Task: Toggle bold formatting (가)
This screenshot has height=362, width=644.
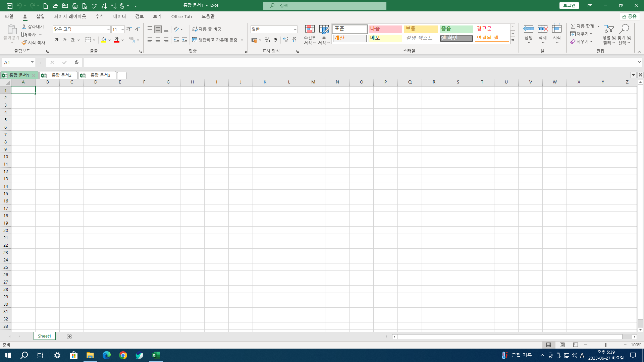Action: pos(57,40)
